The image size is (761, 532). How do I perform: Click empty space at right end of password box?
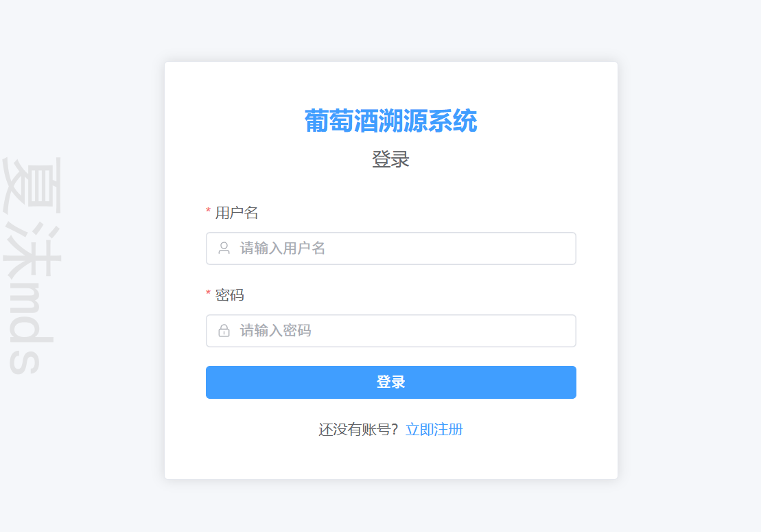[543, 331]
